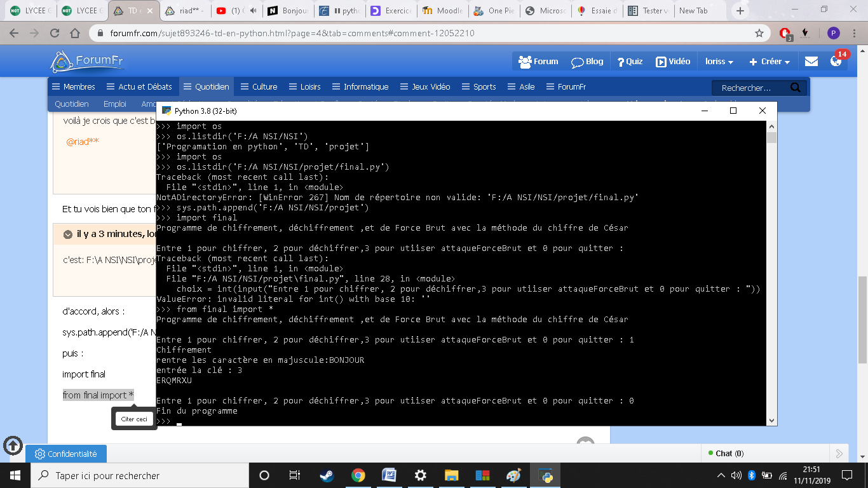This screenshot has height=488, width=868.
Task: Bookmark this page with the star icon
Action: pyautogui.click(x=759, y=33)
